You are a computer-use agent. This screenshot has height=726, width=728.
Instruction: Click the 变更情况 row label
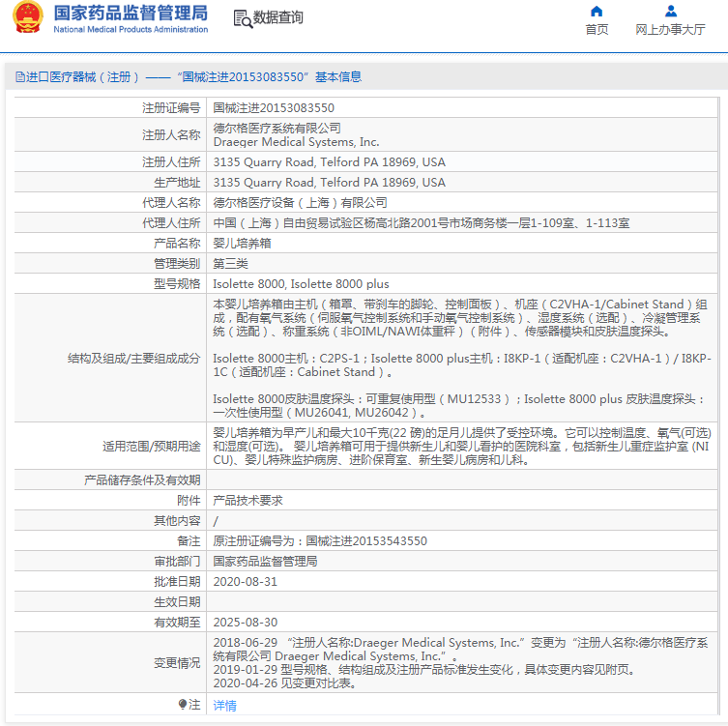point(177,663)
